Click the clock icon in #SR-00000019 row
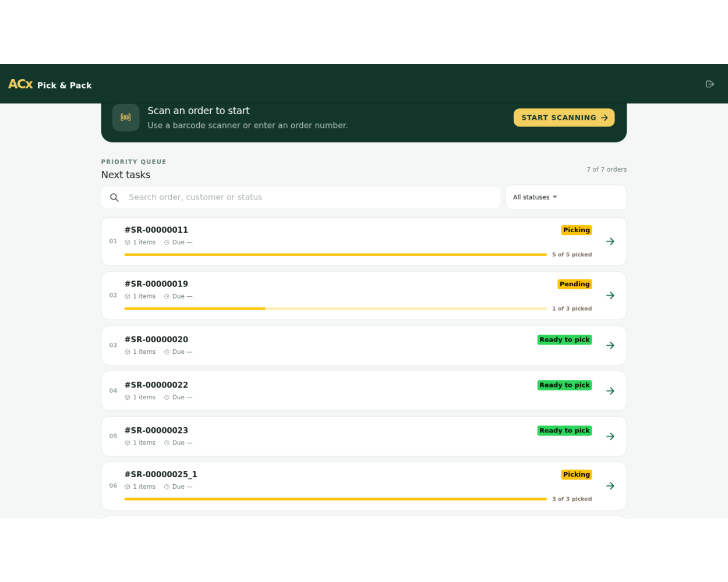Image resolution: width=728 pixels, height=582 pixels. (167, 297)
